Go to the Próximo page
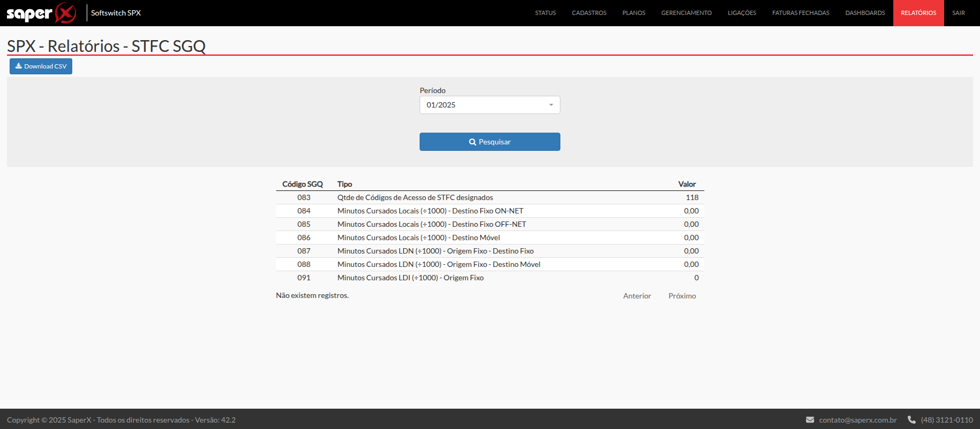 682,296
